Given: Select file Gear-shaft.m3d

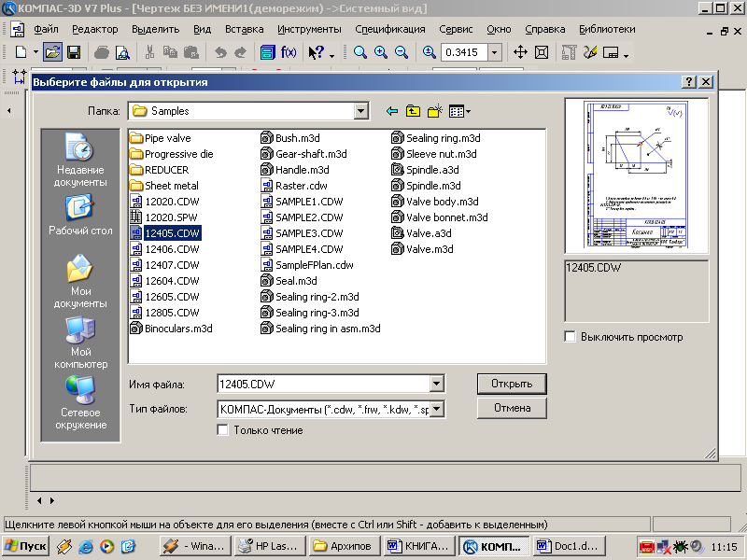Looking at the screenshot, I should tap(304, 154).
